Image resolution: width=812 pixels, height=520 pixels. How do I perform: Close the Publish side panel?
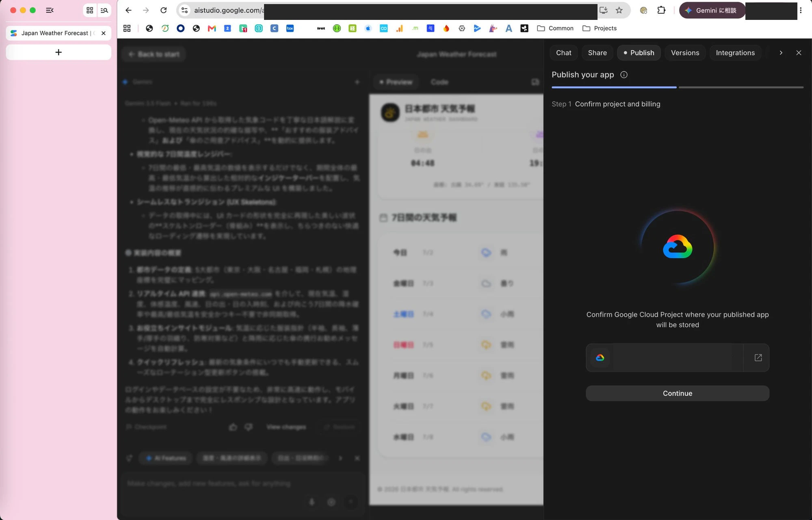(799, 53)
